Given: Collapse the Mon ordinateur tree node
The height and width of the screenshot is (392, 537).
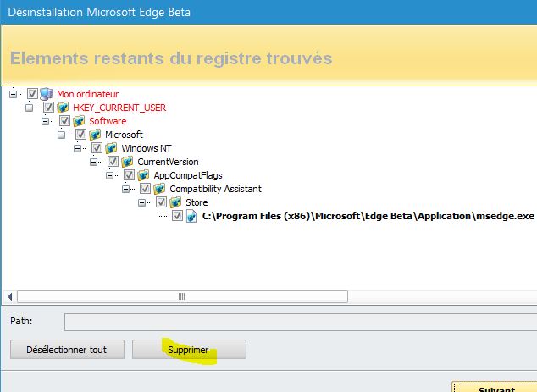Looking at the screenshot, I should tap(13, 94).
